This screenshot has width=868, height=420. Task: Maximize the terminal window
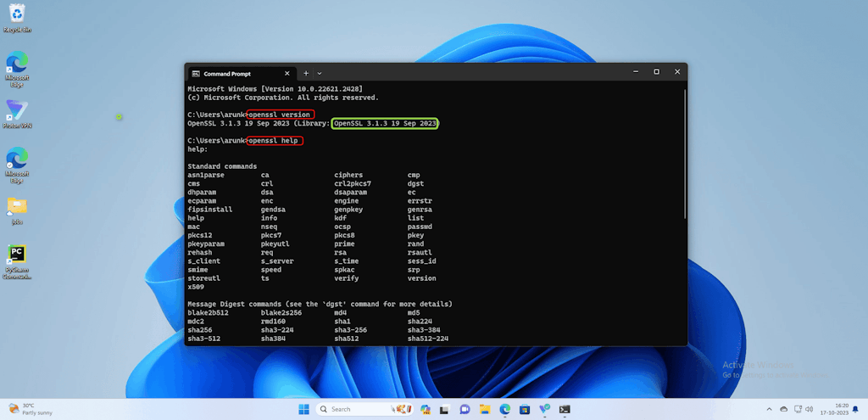tap(657, 71)
